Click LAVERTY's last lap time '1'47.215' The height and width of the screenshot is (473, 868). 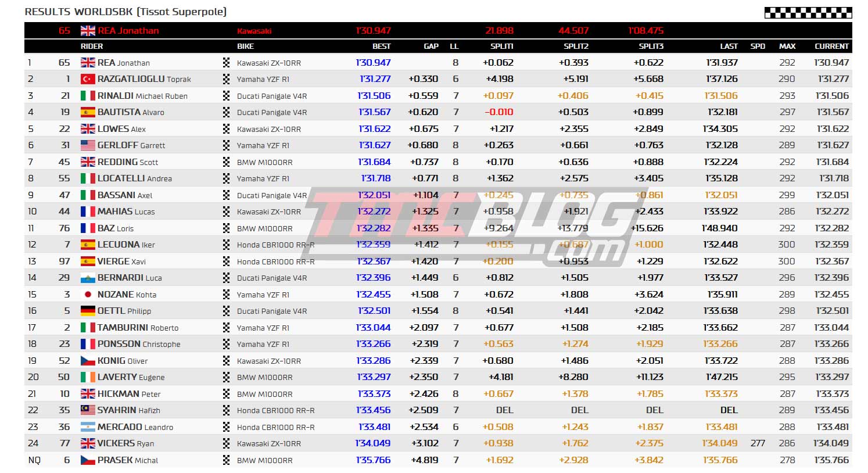(722, 377)
